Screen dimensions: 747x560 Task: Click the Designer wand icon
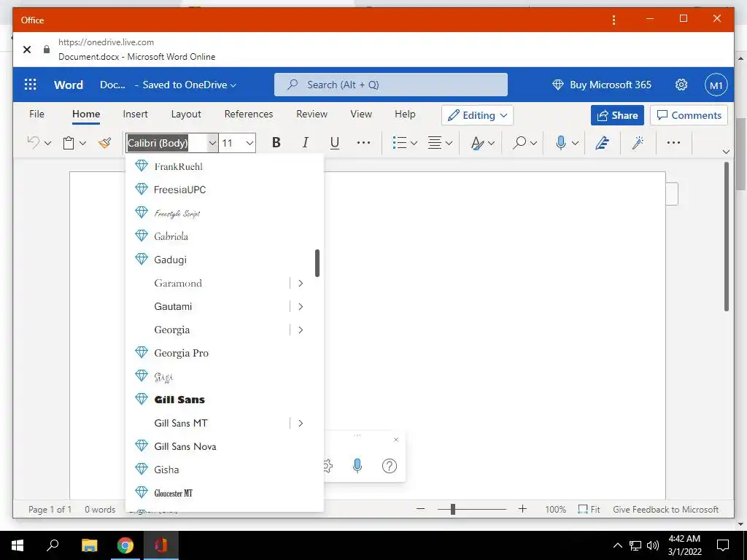point(638,142)
